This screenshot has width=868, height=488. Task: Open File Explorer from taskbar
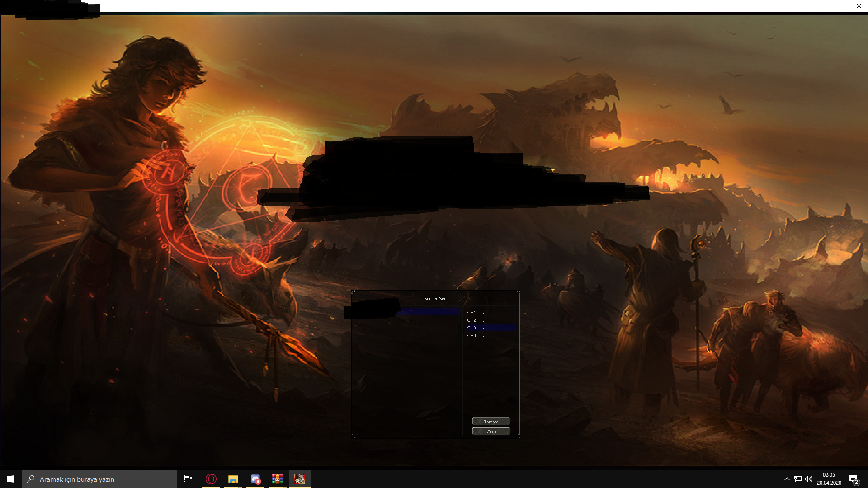(233, 479)
